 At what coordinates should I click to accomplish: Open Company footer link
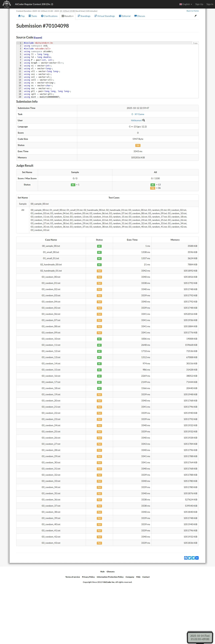pos(130,577)
